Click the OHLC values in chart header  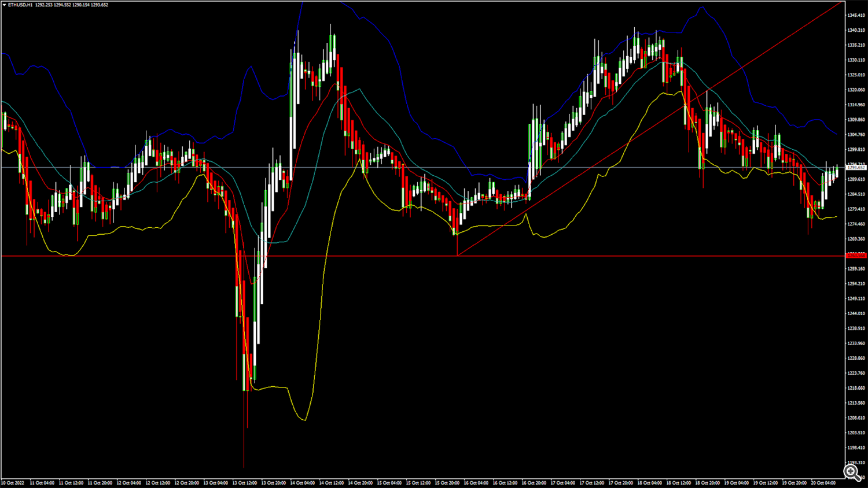pos(72,5)
